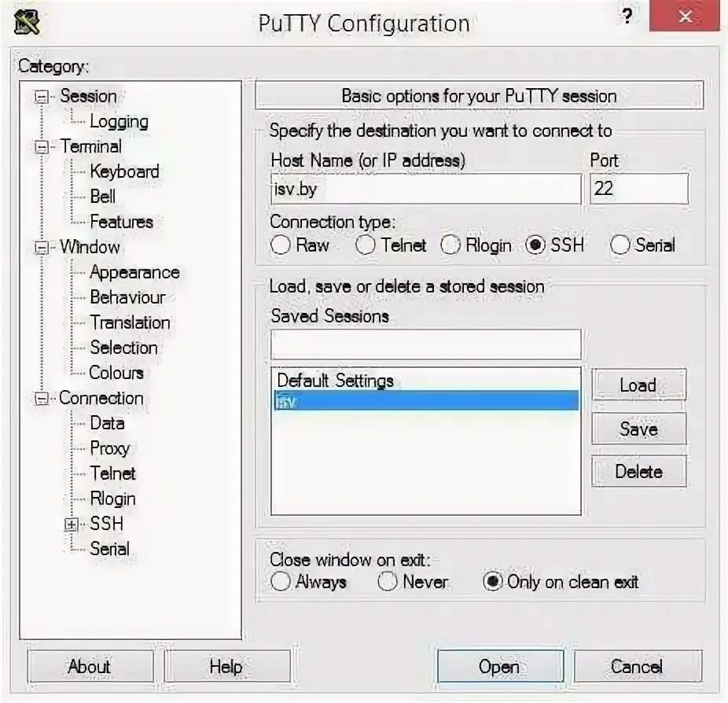Image resolution: width=728 pixels, height=703 pixels.
Task: Click the Help button
Action: pyautogui.click(x=227, y=667)
